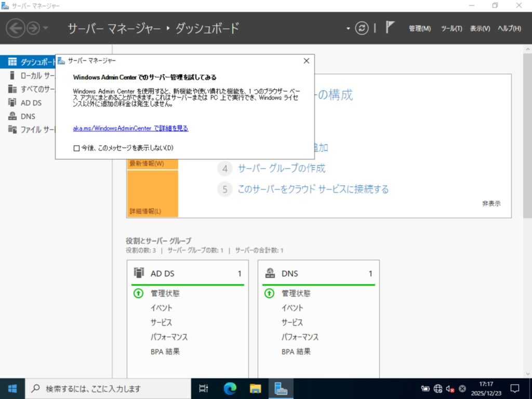Screen dimensions: 532x399
Task: Expand the navigation history dropdown arrow
Action: coord(46,28)
